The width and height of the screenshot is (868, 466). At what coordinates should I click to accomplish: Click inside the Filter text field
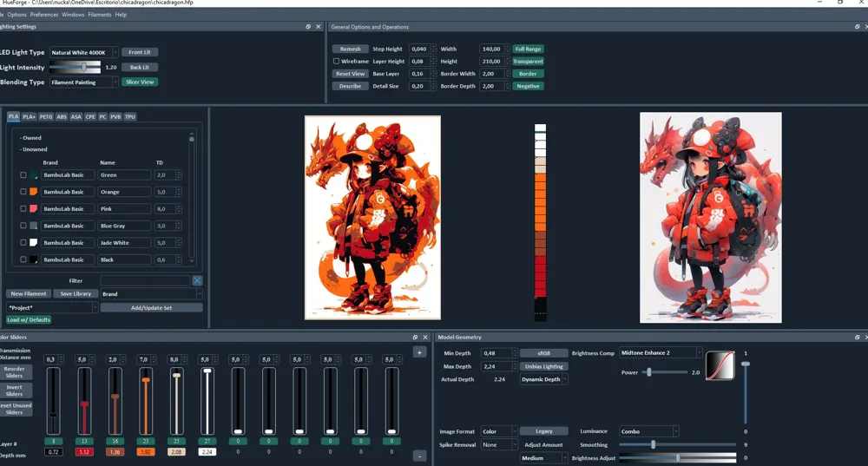(146, 280)
